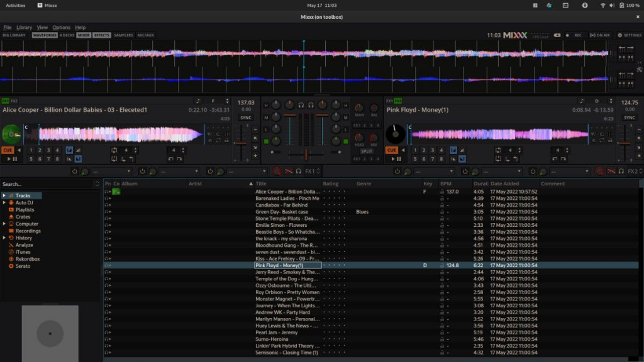
Task: Toggle the ON AIR broadcast
Action: pos(600,35)
